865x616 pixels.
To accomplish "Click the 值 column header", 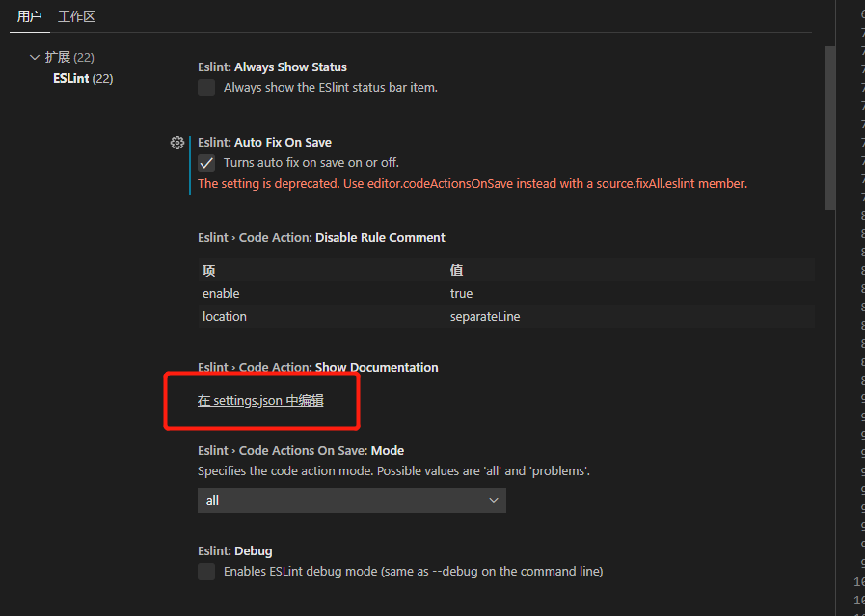I will pos(456,270).
